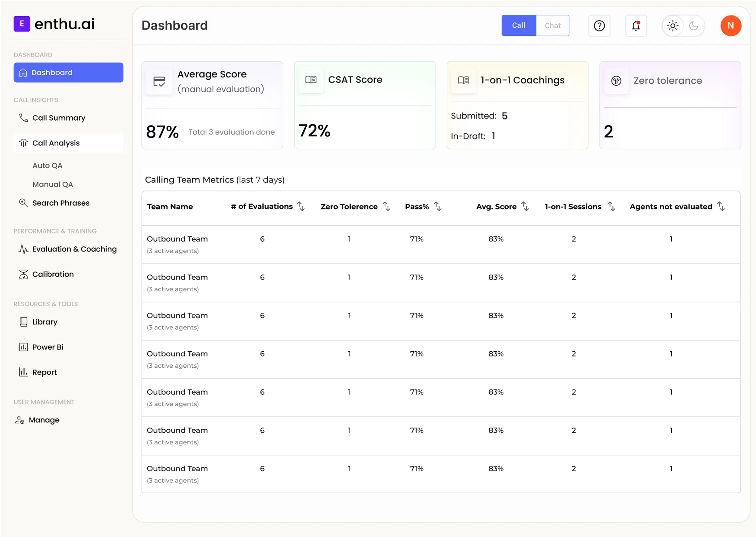The width and height of the screenshot is (756, 537).
Task: Select first Outbound Team row
Action: pyautogui.click(x=441, y=245)
